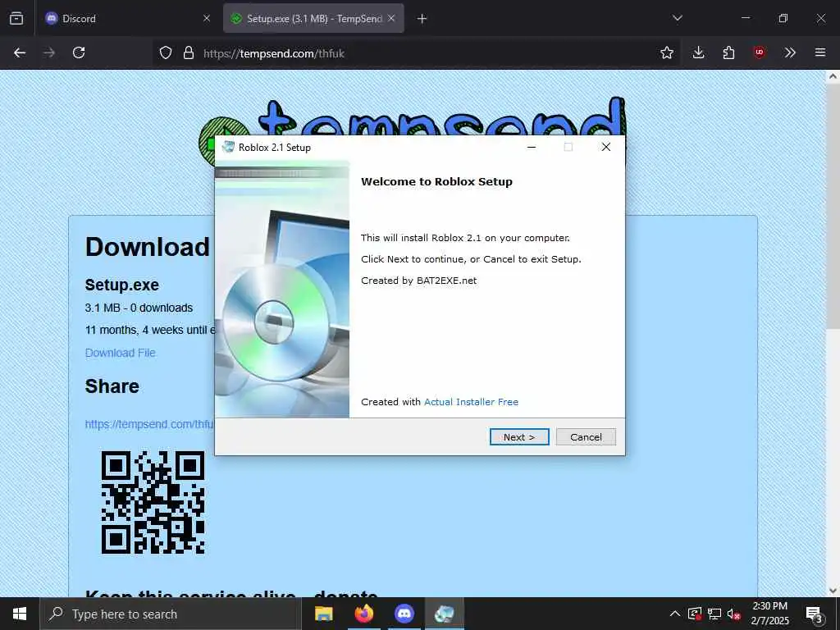Click the 'Created by BAT2EXE.net' text
Screen dimensions: 840x630
(x=419, y=281)
